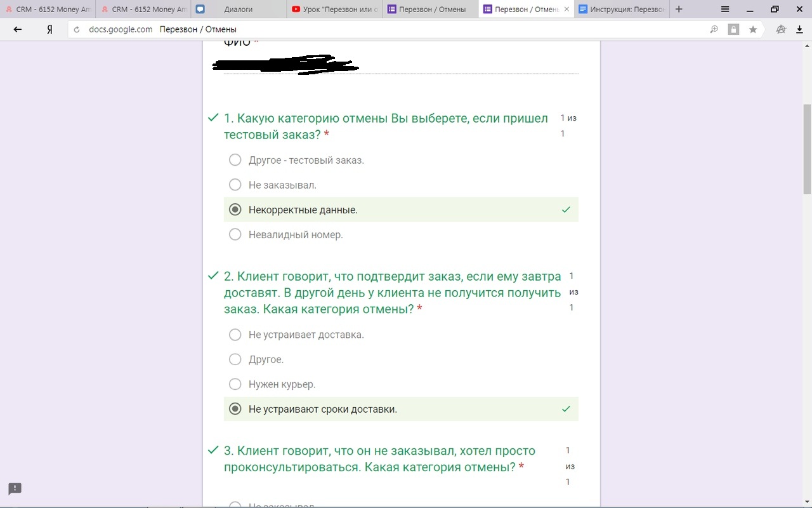Select "Другое - тестовый заказ." radio option
812x508 pixels.
point(235,160)
